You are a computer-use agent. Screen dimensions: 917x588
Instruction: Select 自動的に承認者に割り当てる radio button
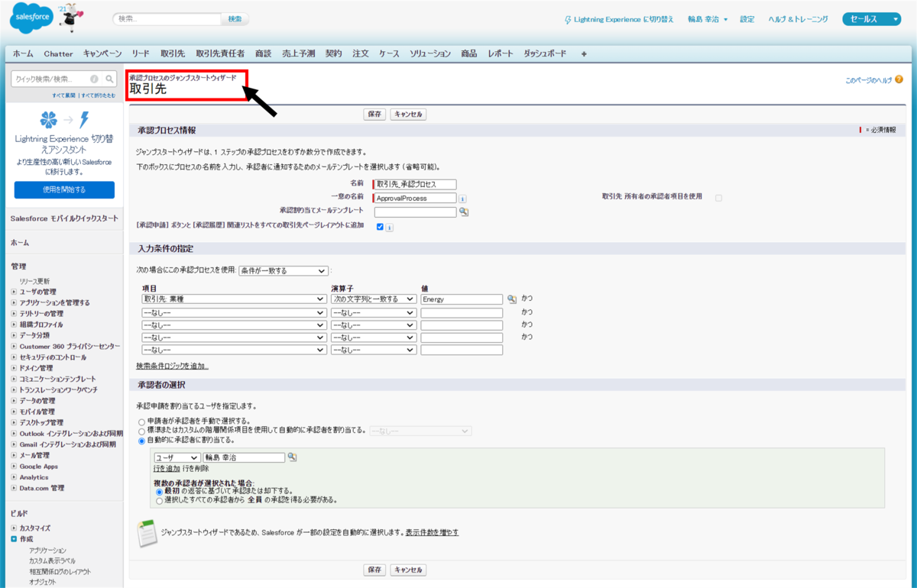141,441
